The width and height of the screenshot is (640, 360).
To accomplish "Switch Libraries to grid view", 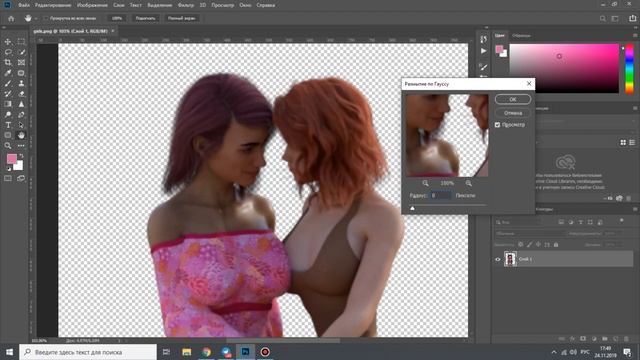I will pos(623,142).
